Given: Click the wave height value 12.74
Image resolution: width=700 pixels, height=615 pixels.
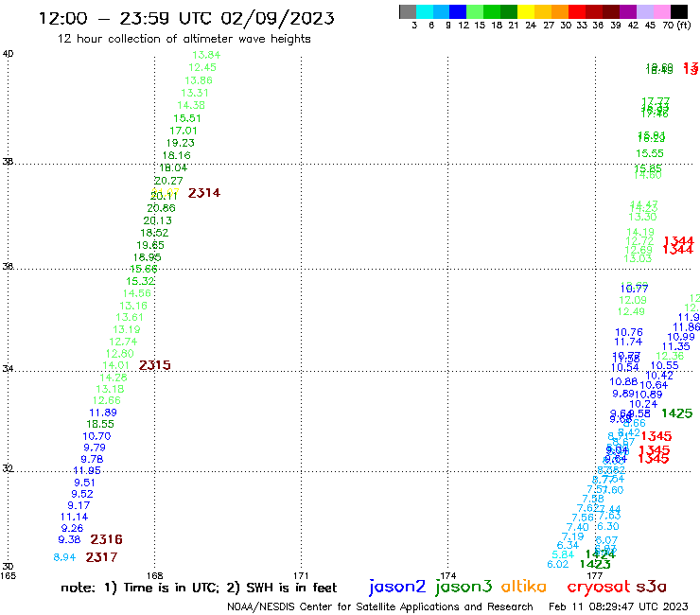Looking at the screenshot, I should pos(123,342).
